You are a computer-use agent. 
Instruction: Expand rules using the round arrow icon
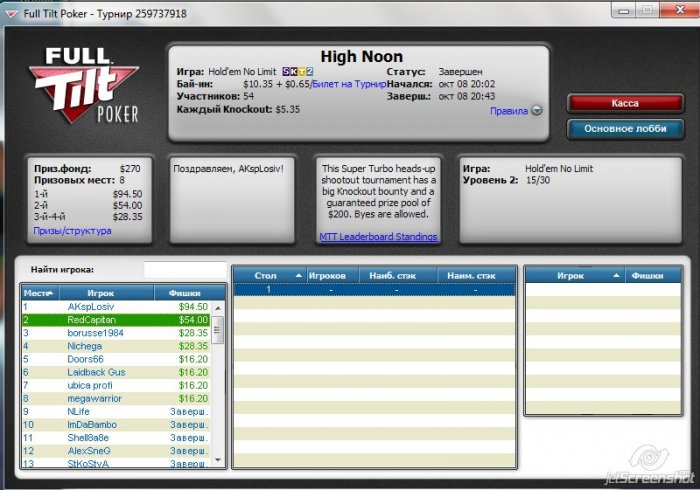pyautogui.click(x=537, y=111)
